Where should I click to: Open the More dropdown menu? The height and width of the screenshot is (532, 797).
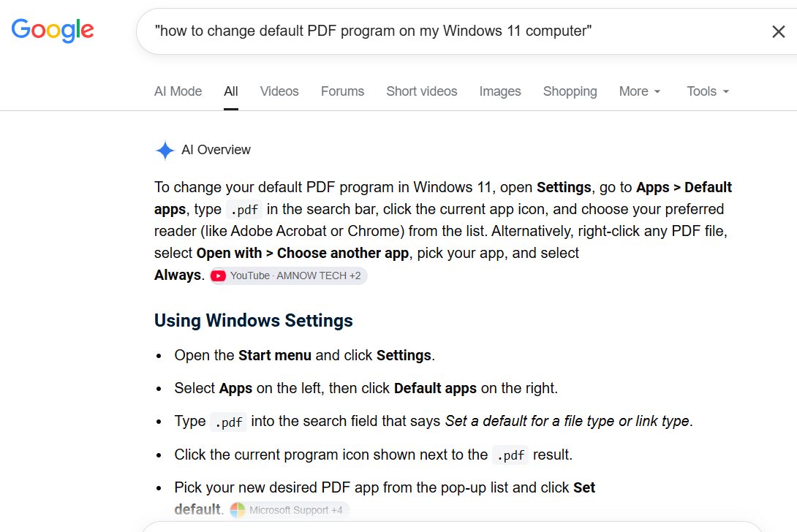[x=640, y=91]
